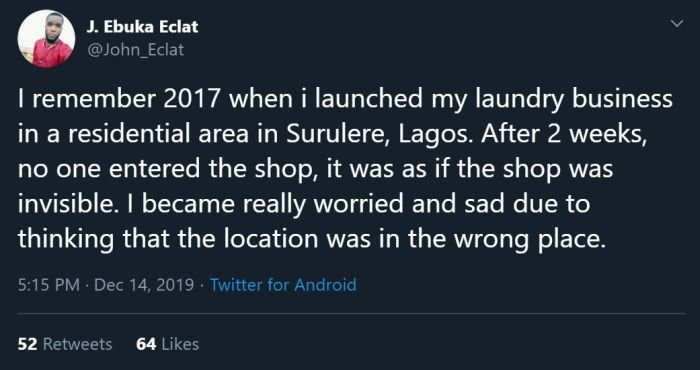View the 64 Likes list
This screenshot has height=370, width=700.
tap(167, 344)
